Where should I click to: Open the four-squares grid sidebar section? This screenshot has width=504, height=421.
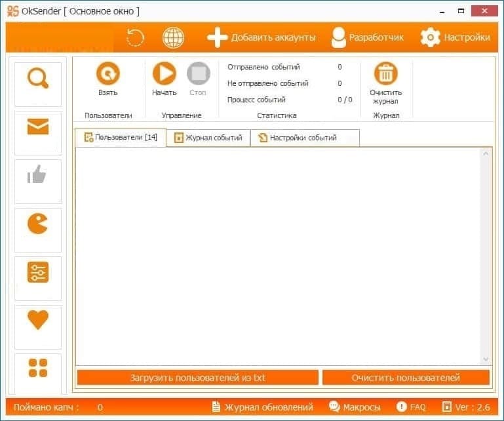38,373
